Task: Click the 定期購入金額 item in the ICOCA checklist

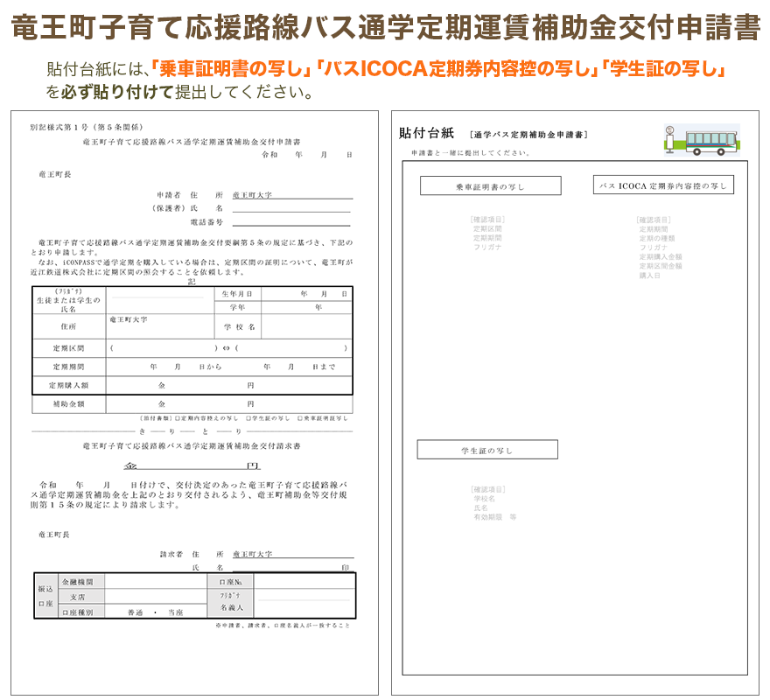Action: tap(661, 257)
